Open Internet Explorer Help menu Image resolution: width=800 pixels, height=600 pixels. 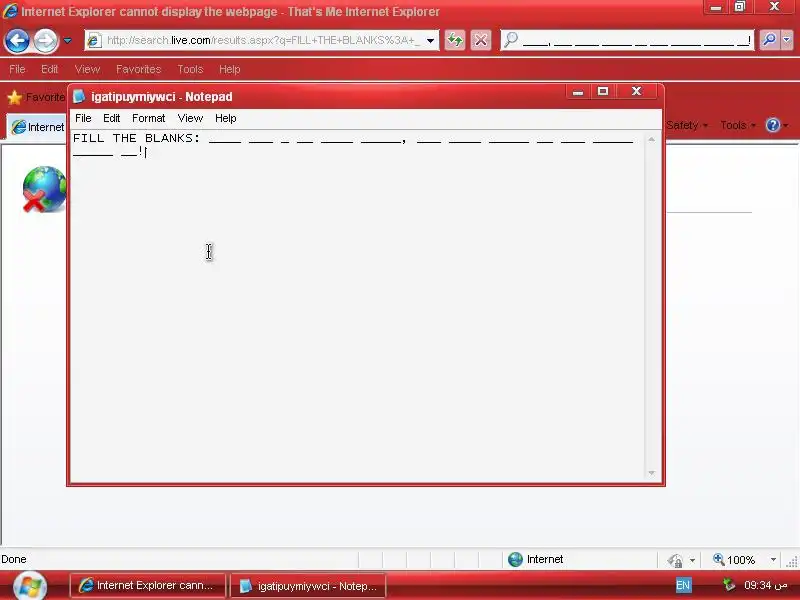(230, 69)
